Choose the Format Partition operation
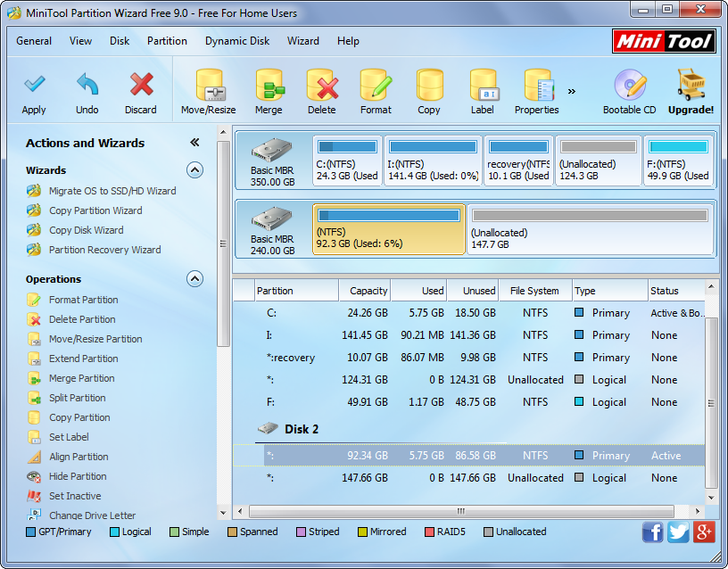This screenshot has height=569, width=728. coord(84,300)
